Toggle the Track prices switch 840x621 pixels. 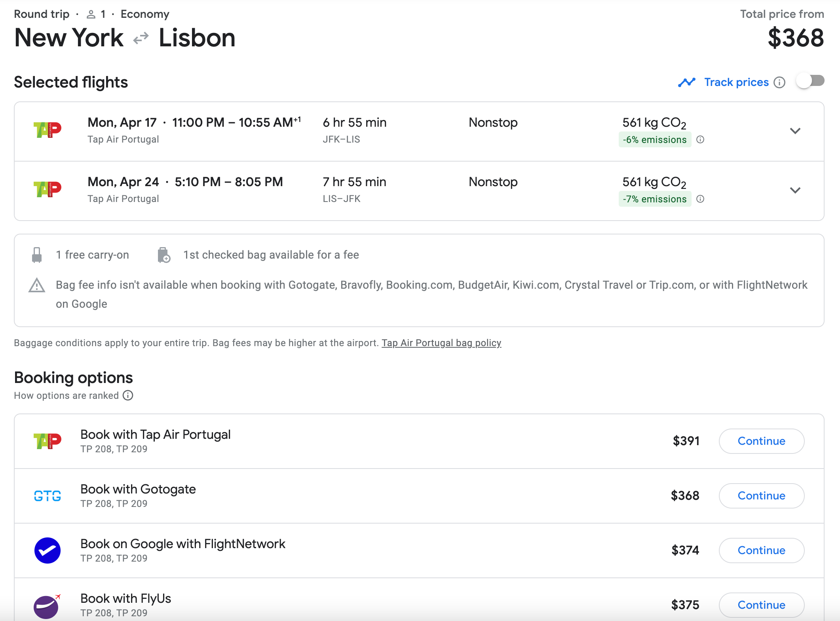pyautogui.click(x=810, y=81)
